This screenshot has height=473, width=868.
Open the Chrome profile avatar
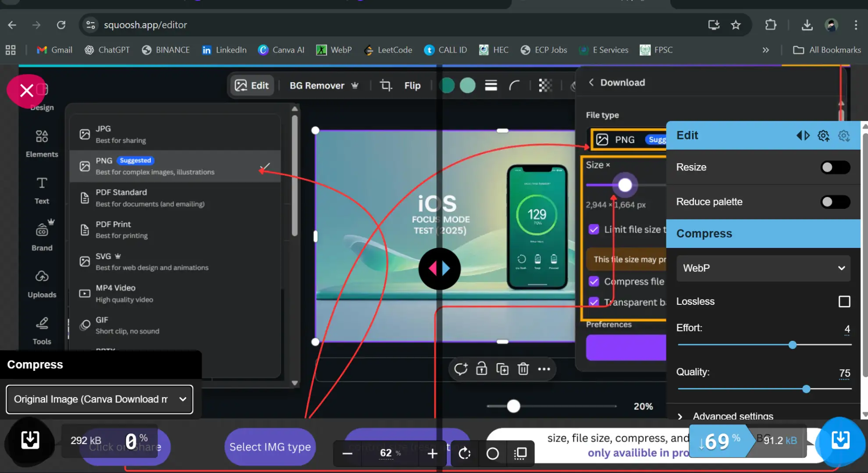831,25
